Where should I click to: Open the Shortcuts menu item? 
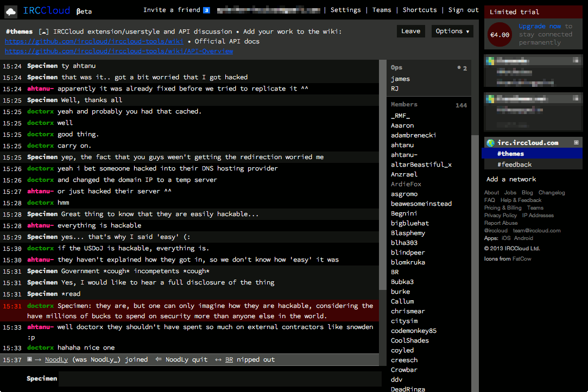[420, 10]
